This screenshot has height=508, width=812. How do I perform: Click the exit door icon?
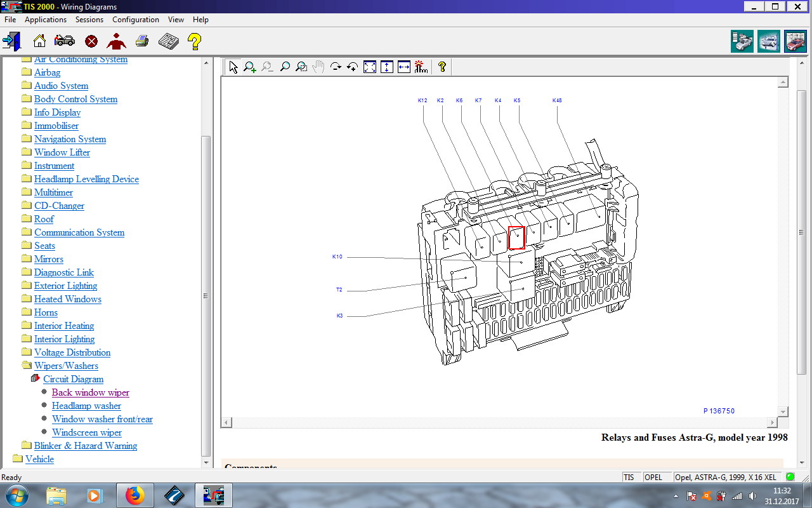click(11, 41)
